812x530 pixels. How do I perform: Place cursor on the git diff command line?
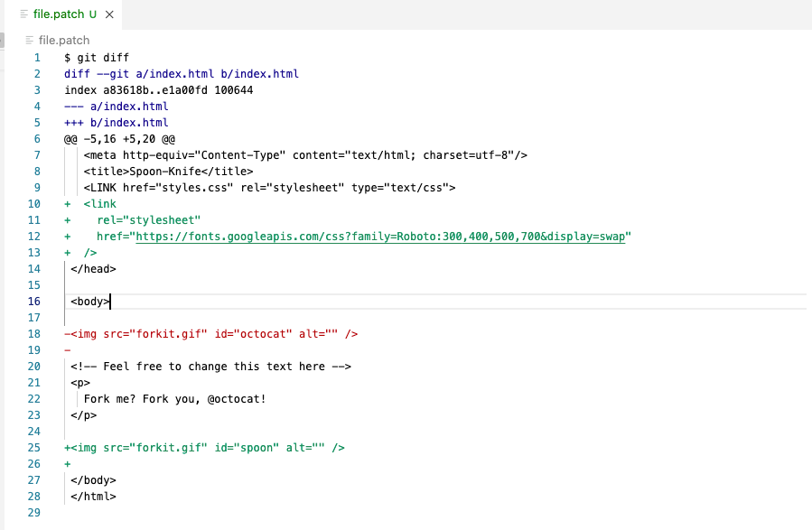click(x=97, y=58)
